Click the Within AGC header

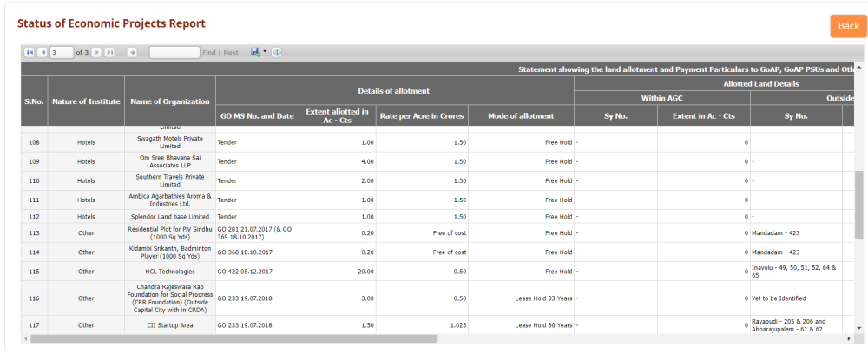[x=662, y=98]
